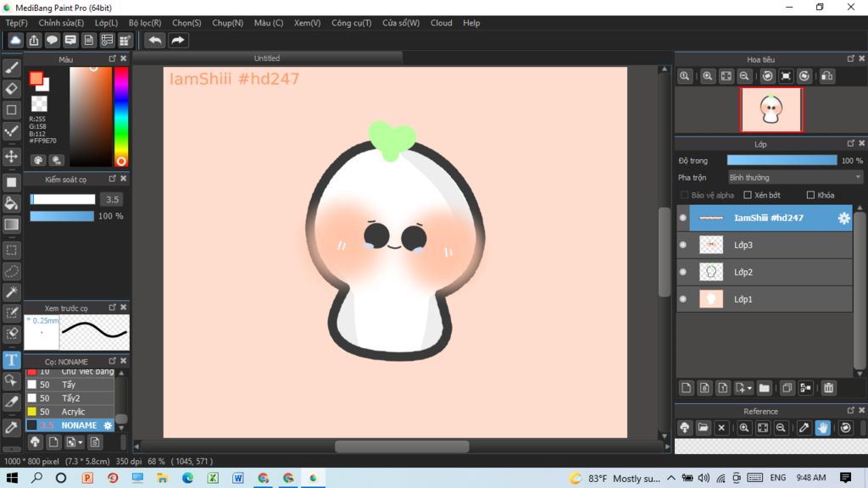Duplicate layer using Layers panel icon
The image size is (868, 488).
(787, 388)
